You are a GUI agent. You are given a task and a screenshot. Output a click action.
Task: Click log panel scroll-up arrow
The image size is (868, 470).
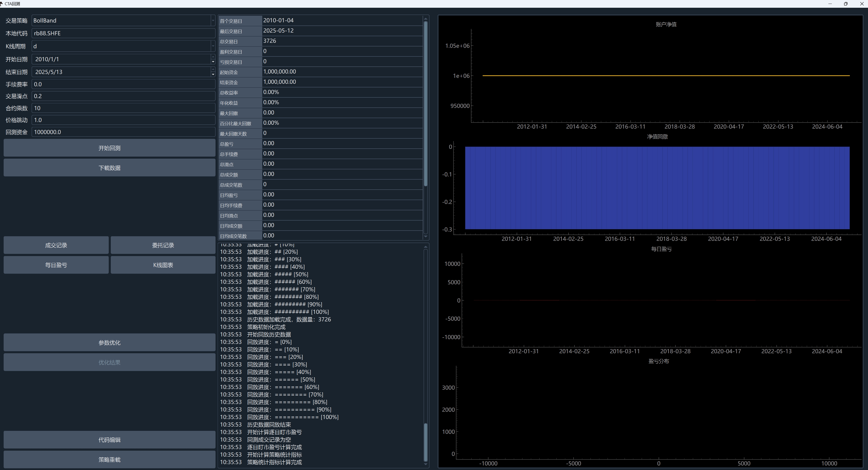[x=426, y=247]
